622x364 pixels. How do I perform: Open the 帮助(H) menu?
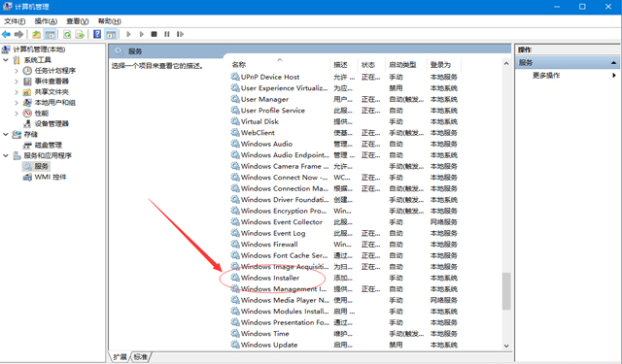(110, 21)
